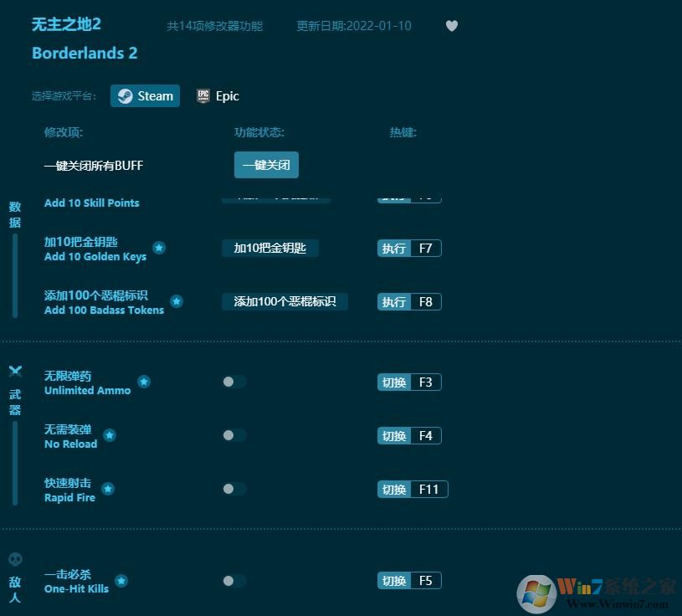Switch to the Epic platform tab

coord(217,95)
